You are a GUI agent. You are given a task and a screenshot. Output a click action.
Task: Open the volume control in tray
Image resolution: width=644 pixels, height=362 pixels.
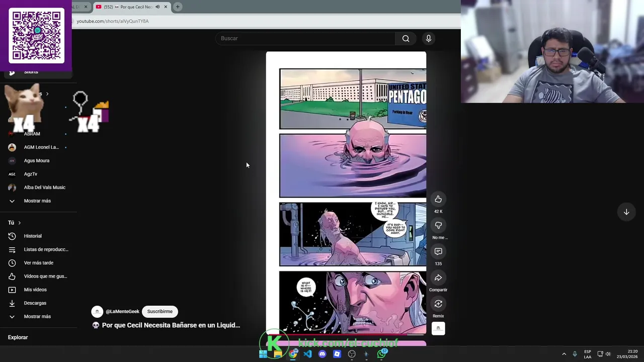pyautogui.click(x=608, y=354)
